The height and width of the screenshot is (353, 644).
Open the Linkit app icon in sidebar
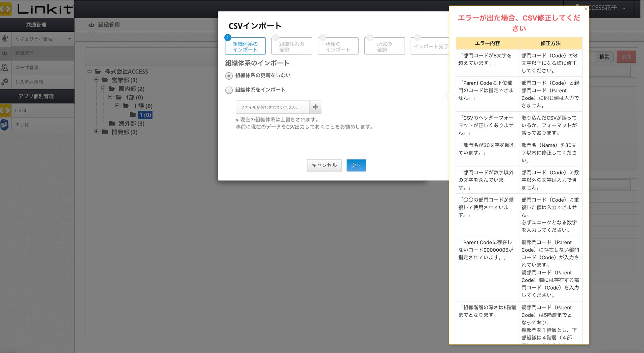5,110
